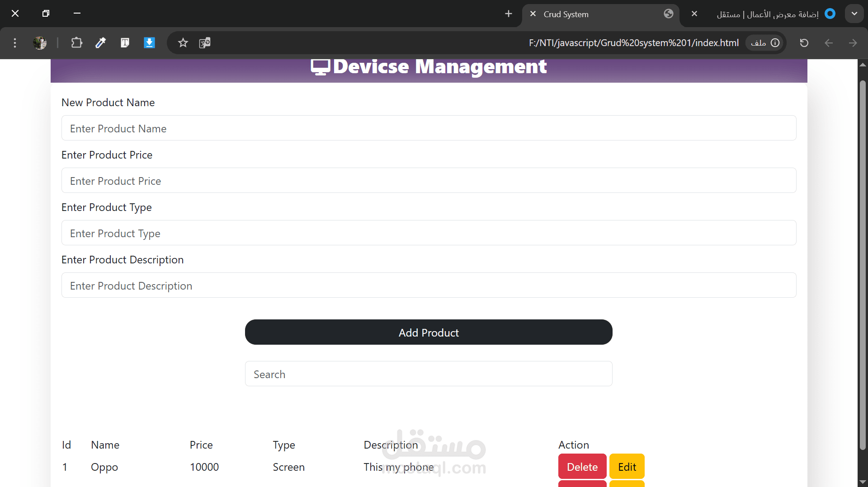Screen dimensions: 868x487
Task: Open a new browser tab
Action: click(x=509, y=14)
